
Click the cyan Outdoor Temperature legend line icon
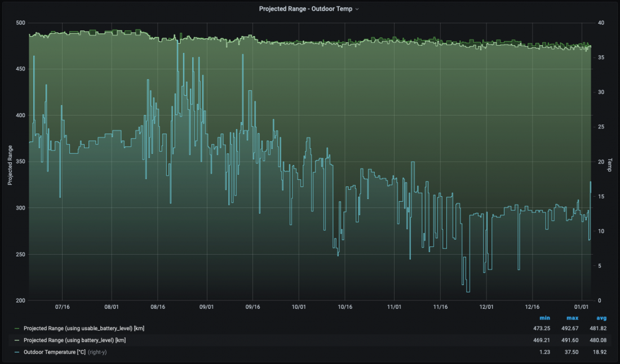click(17, 352)
